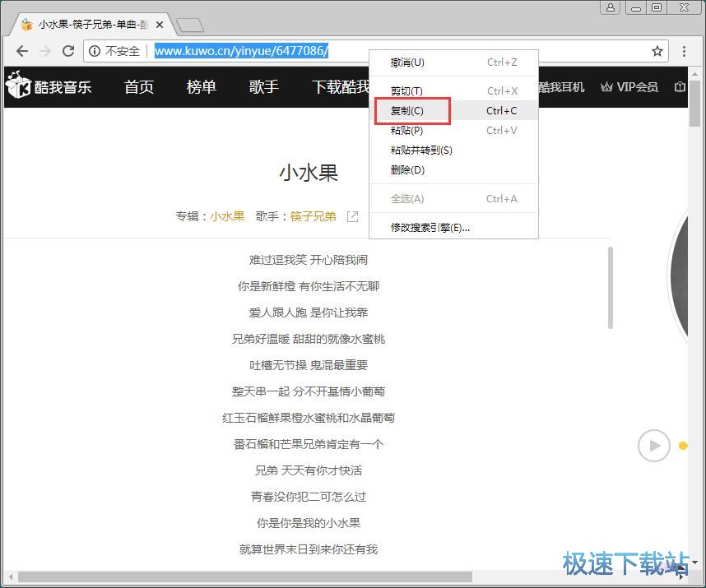Open the 榜单 navigation link

pos(201,87)
